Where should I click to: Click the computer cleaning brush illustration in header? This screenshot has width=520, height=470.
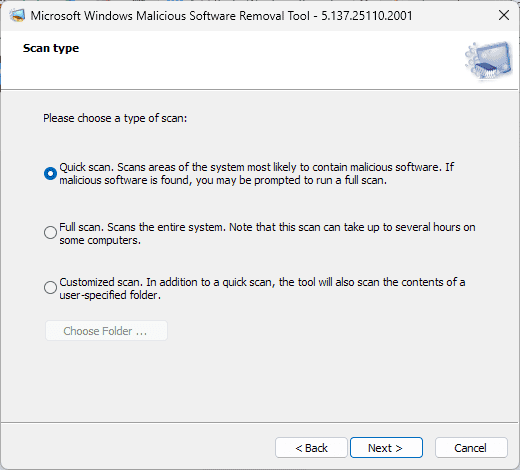pos(489,60)
